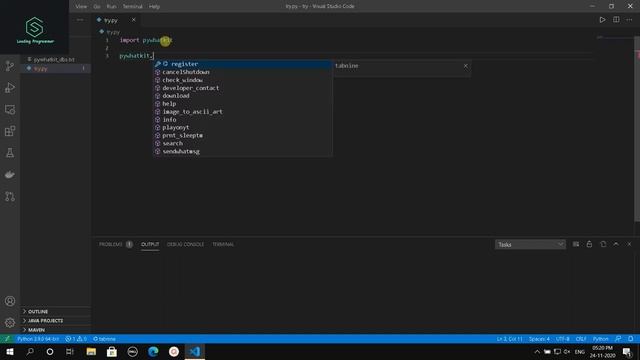Open the Accounts icon
Viewport: 640px width, 360px height.
[10, 301]
